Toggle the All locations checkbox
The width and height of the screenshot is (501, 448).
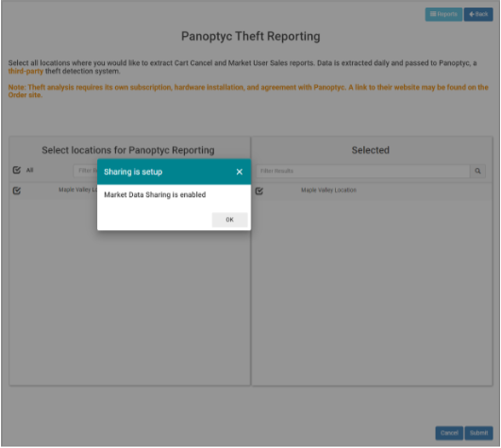pos(17,170)
